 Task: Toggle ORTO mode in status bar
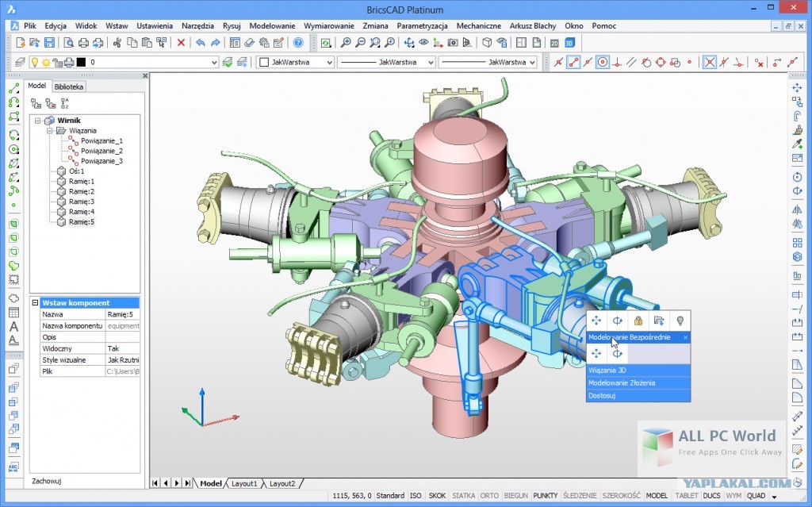(489, 496)
